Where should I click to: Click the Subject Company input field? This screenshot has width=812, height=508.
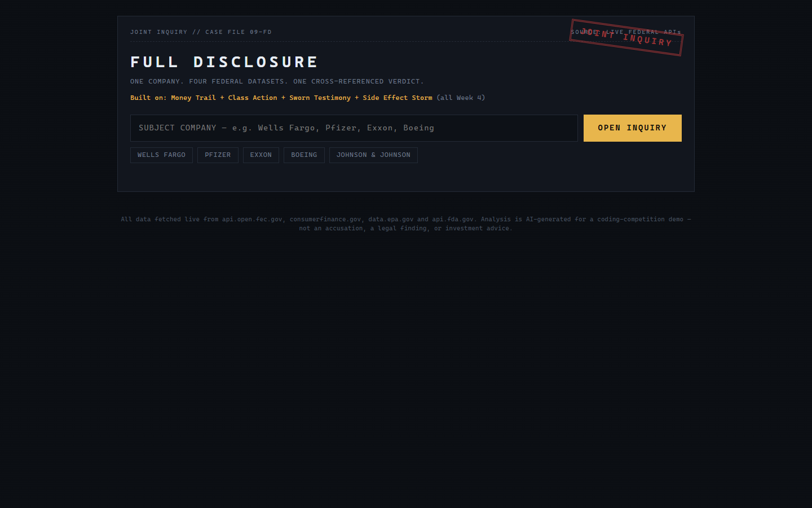(354, 128)
